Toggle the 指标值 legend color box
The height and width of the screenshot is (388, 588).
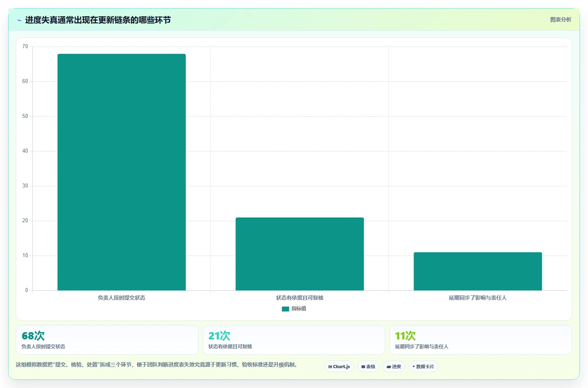coord(285,309)
